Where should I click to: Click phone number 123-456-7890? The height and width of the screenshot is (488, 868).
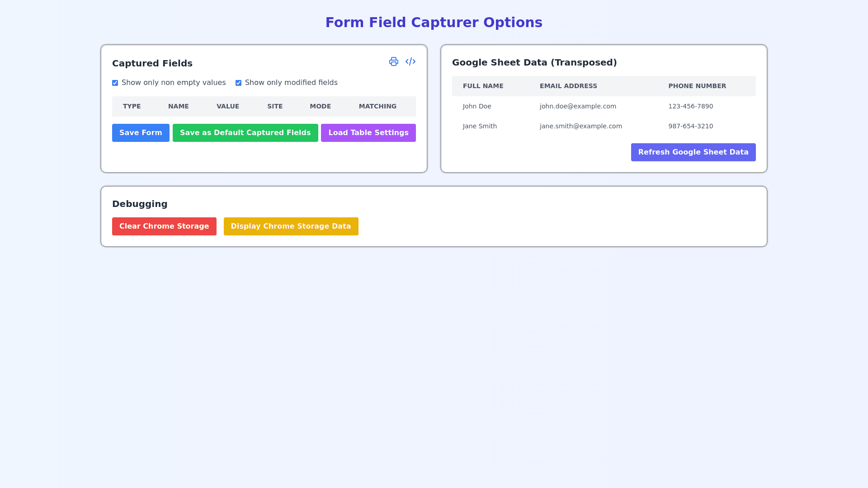click(690, 107)
